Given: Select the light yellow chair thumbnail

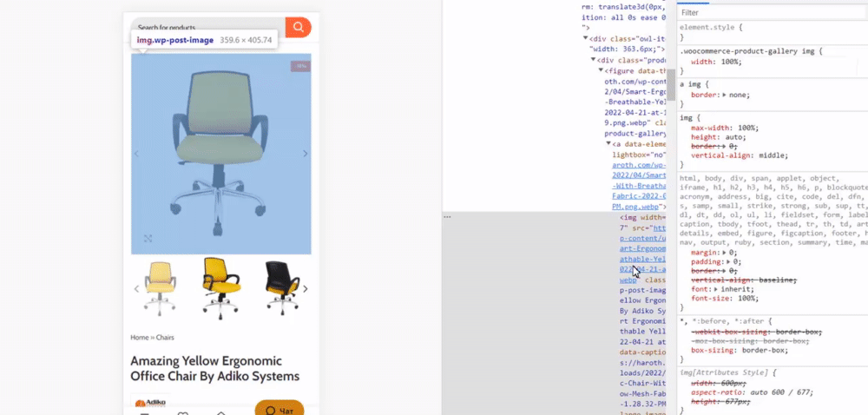Looking at the screenshot, I should pyautogui.click(x=160, y=288).
